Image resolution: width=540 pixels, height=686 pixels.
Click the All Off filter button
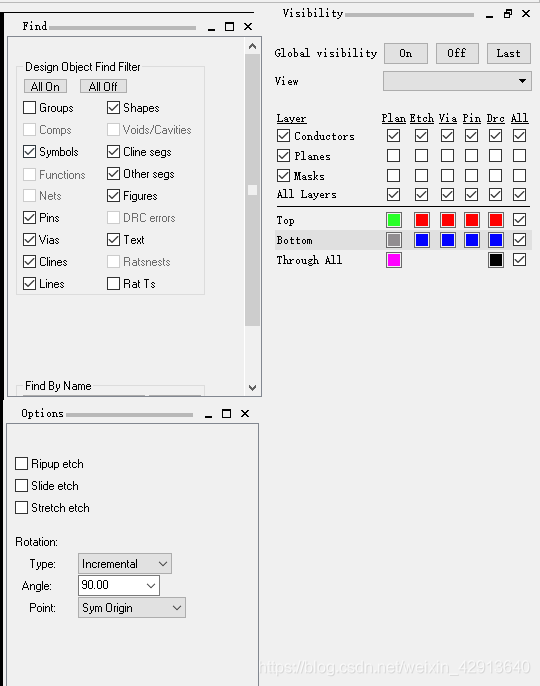[103, 86]
